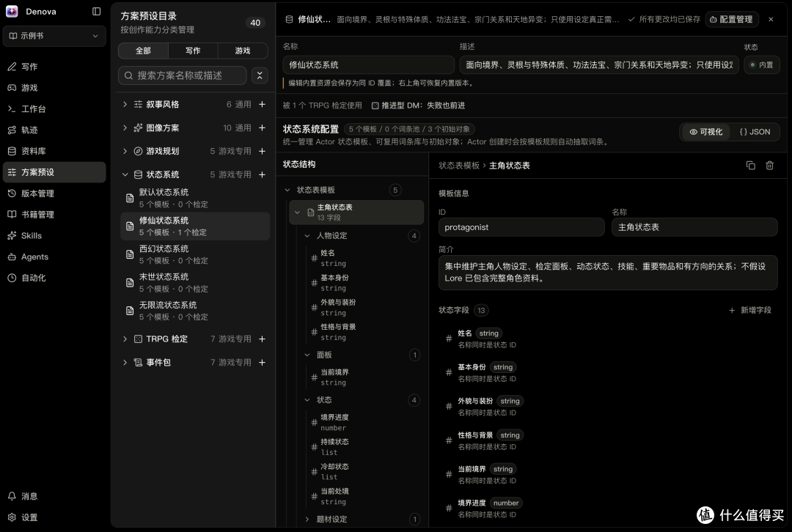Viewport: 792px width, 532px height.
Task: Click the 内置 status badge
Action: [x=762, y=64]
